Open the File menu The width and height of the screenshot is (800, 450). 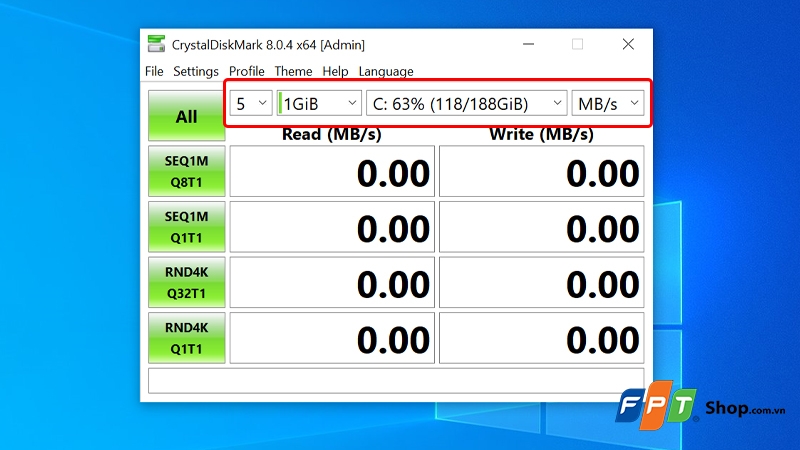click(154, 71)
